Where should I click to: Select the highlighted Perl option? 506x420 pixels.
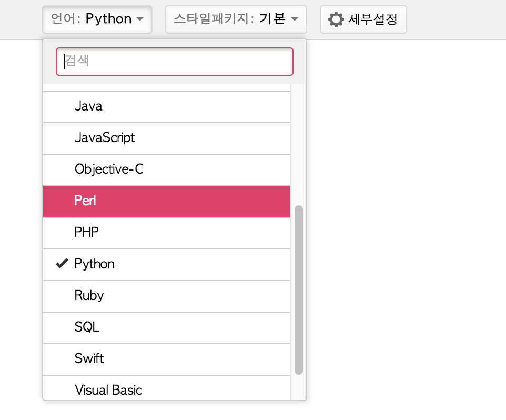click(x=166, y=201)
